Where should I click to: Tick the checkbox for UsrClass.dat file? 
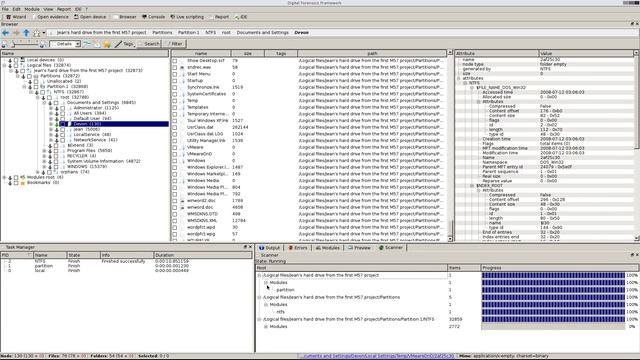pyautogui.click(x=175, y=127)
